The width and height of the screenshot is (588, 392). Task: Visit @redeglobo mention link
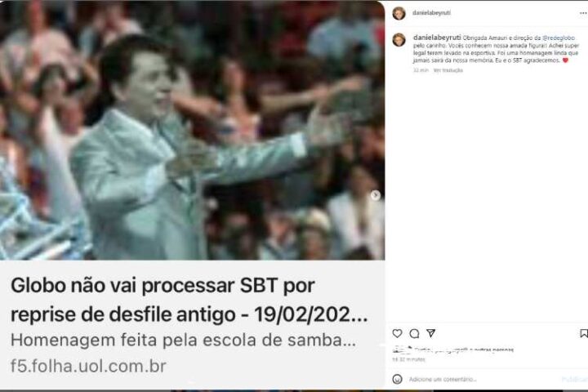(x=559, y=38)
